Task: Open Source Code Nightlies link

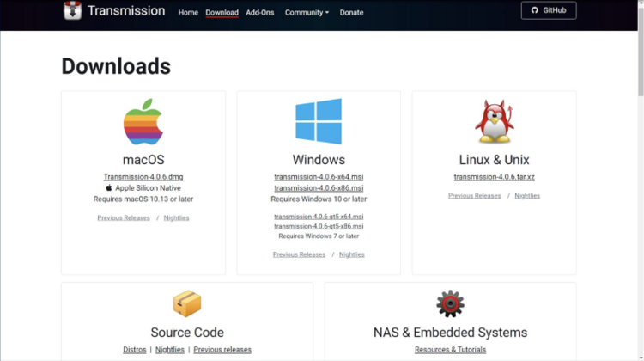Action: (x=170, y=350)
